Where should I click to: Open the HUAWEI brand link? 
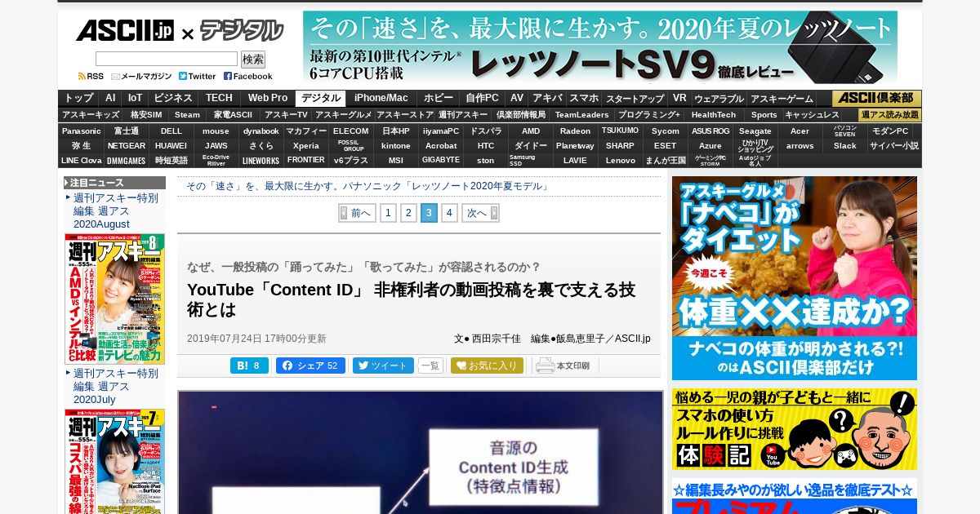[171, 145]
